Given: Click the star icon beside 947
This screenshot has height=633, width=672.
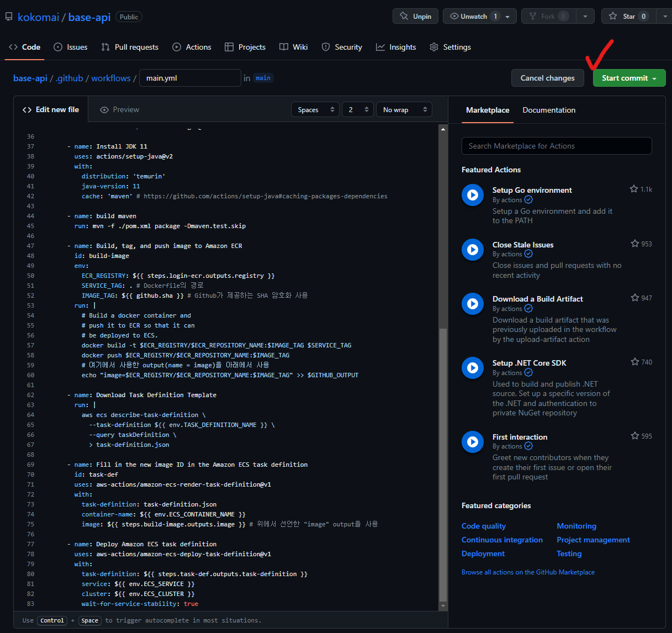Looking at the screenshot, I should pyautogui.click(x=635, y=298).
